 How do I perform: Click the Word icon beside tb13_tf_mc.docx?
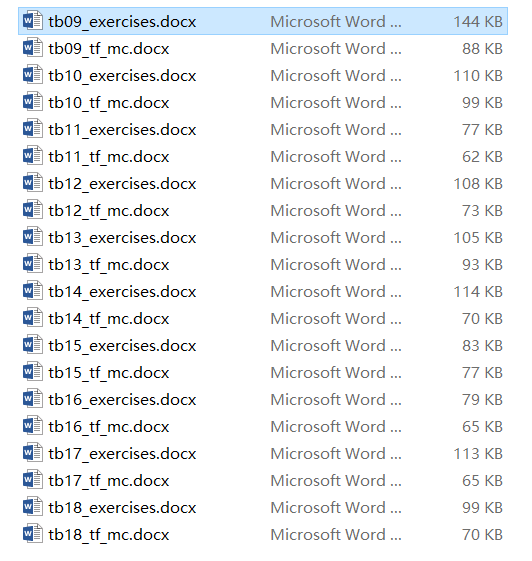[33, 264]
